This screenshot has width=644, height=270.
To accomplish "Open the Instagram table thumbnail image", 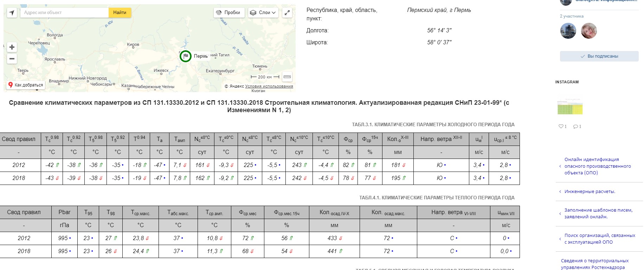I will [570, 107].
